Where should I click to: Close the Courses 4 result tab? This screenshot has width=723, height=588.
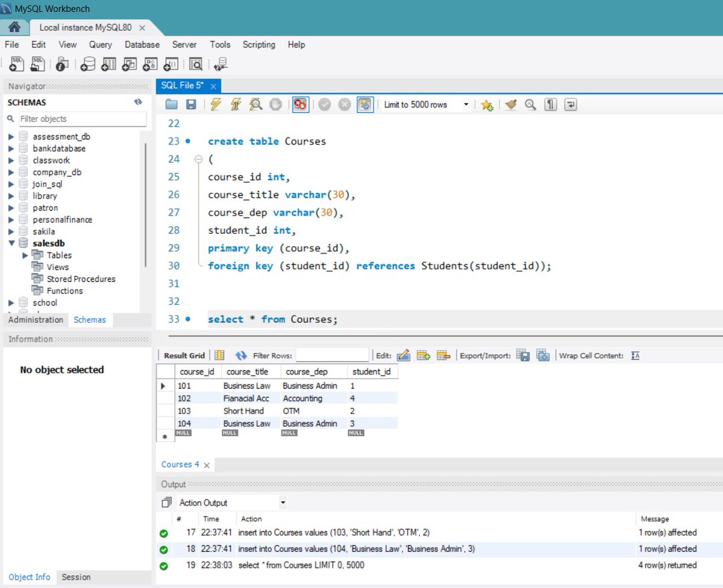[x=207, y=465]
